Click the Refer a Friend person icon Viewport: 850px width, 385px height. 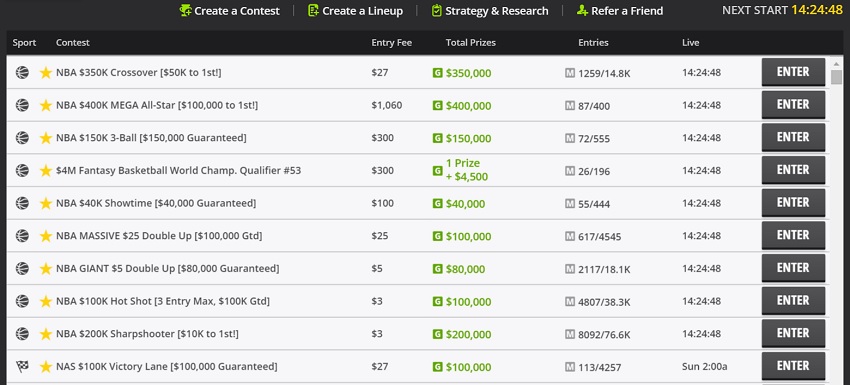(582, 10)
